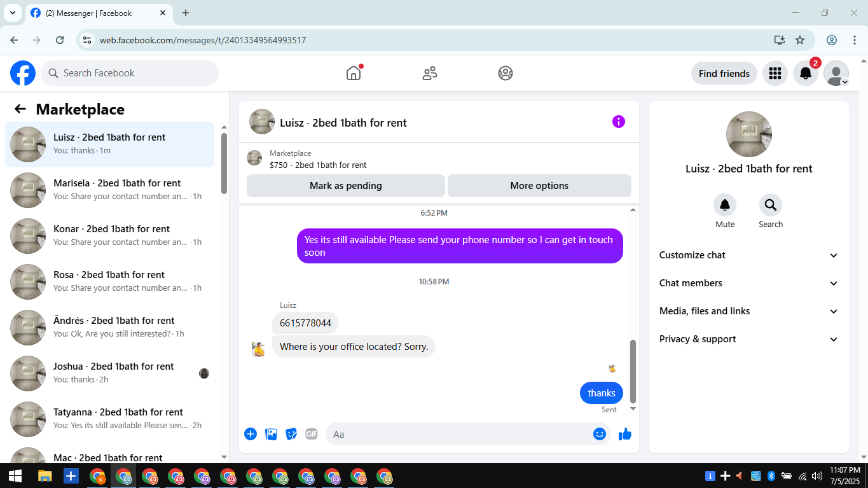The width and height of the screenshot is (868, 488).
Task: Open the Groups icon in top navigation
Action: pos(506,73)
